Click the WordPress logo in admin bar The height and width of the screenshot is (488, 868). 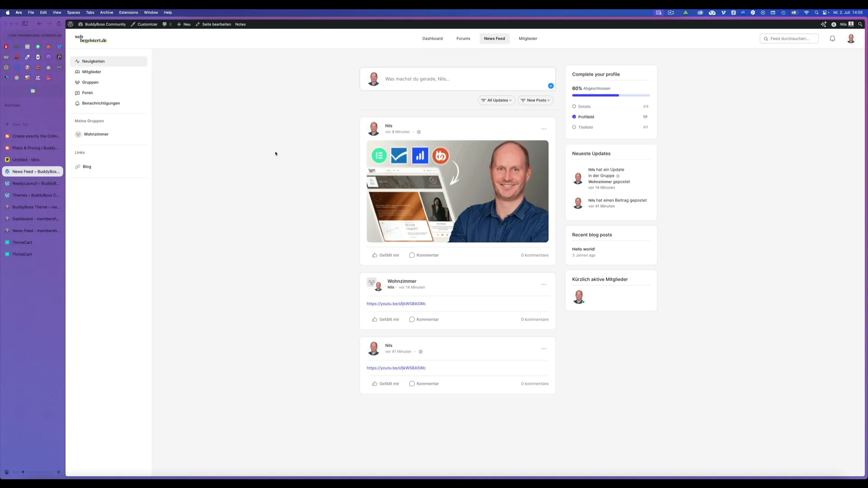tap(71, 24)
